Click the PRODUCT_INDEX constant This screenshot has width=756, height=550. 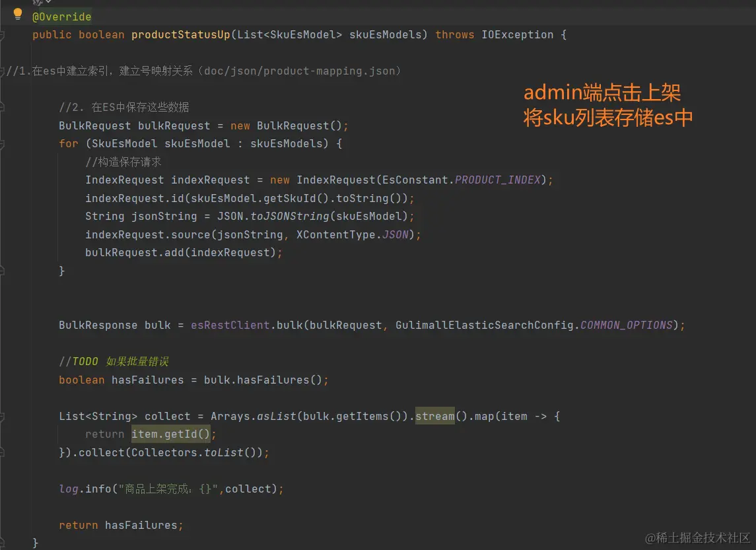tap(498, 180)
